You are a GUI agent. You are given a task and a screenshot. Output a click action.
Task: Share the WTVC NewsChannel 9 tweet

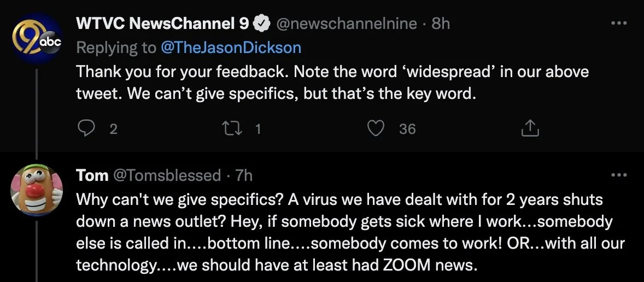point(530,128)
